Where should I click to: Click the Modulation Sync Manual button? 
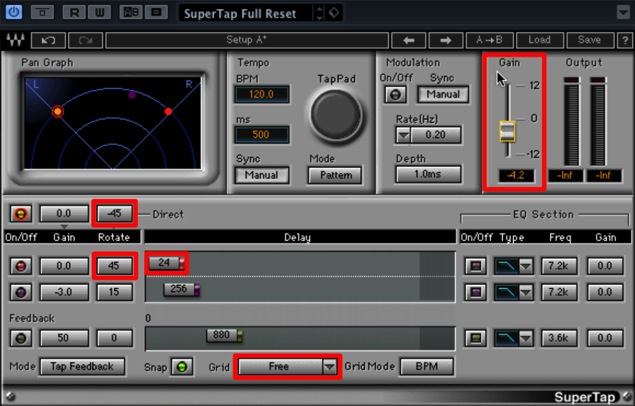point(443,94)
